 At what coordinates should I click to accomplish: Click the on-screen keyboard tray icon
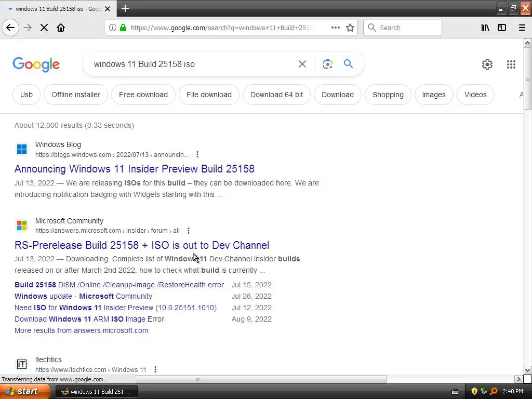[x=455, y=392]
